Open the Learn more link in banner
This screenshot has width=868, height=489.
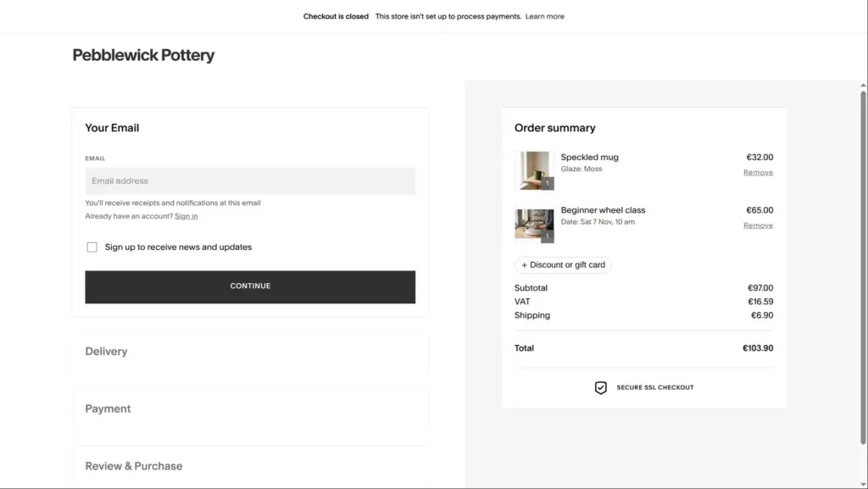coord(545,17)
